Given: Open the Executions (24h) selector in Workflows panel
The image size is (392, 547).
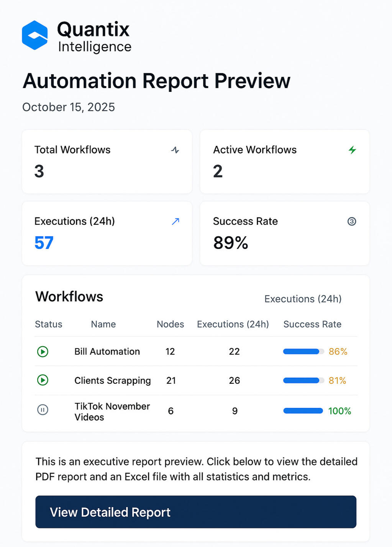Looking at the screenshot, I should [303, 299].
